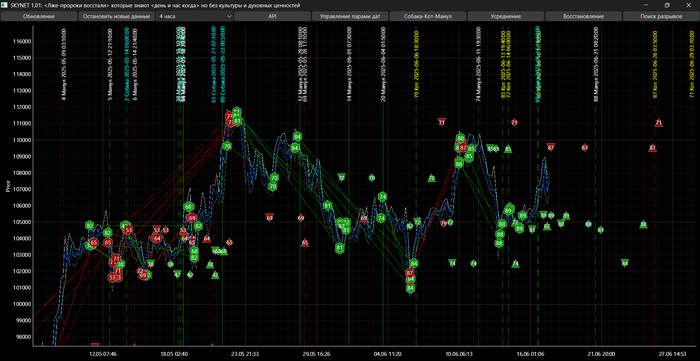The width and height of the screenshot is (700, 361).
Task: Click price axis value 100000
Action: click(x=23, y=304)
